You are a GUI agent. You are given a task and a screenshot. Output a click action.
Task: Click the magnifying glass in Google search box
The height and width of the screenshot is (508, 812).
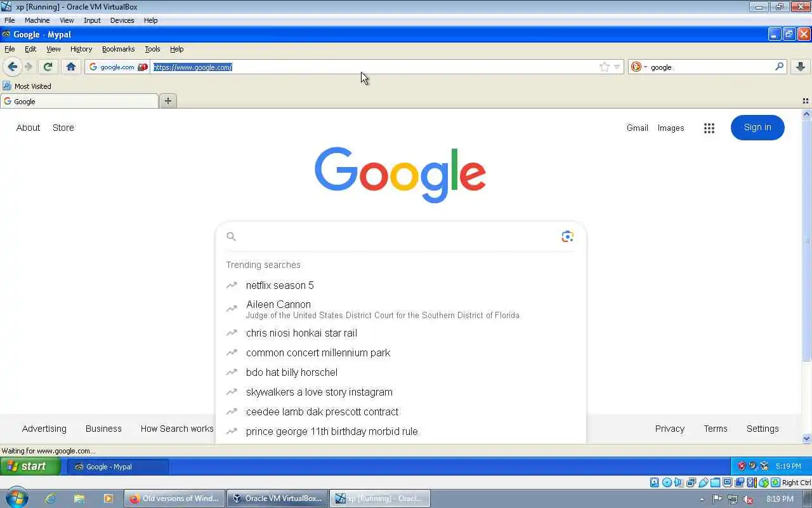pos(231,236)
